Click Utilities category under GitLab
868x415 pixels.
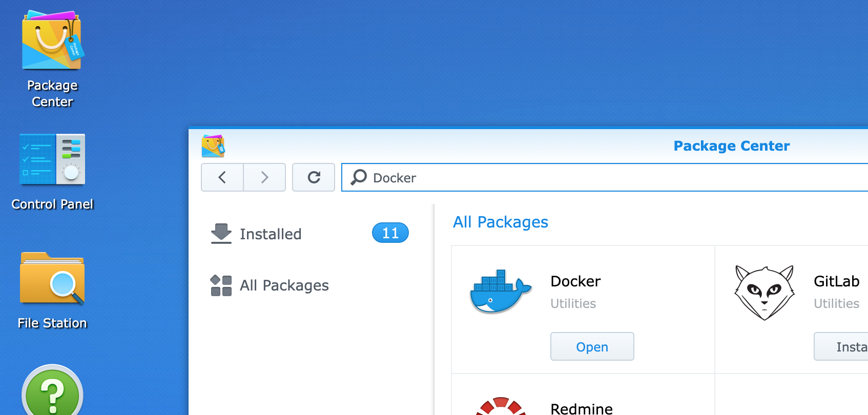click(837, 304)
